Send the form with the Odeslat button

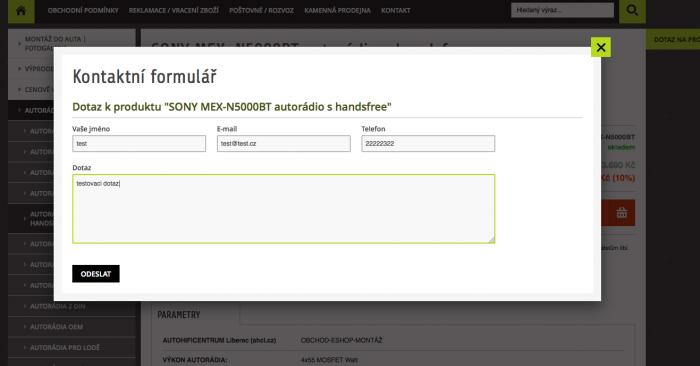pos(96,274)
